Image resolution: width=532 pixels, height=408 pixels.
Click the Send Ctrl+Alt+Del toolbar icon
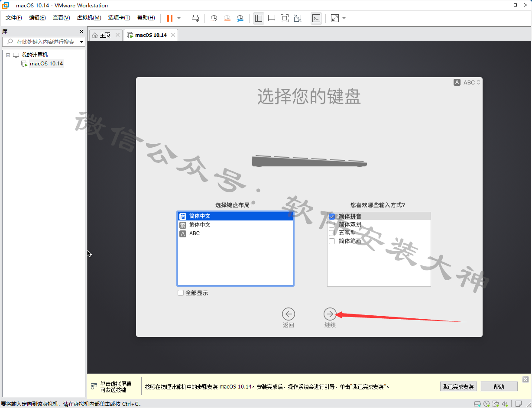[195, 18]
